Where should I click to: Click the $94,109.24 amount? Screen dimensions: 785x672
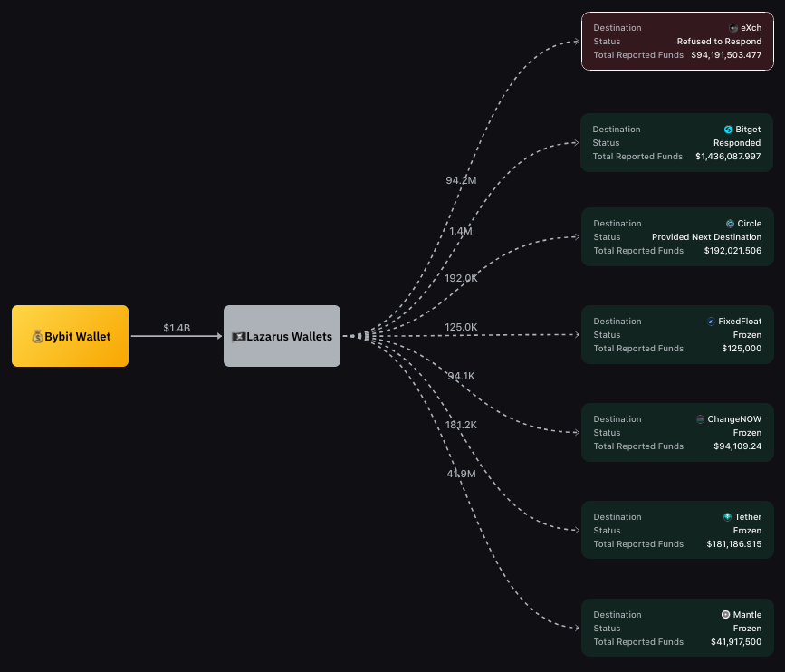[737, 446]
